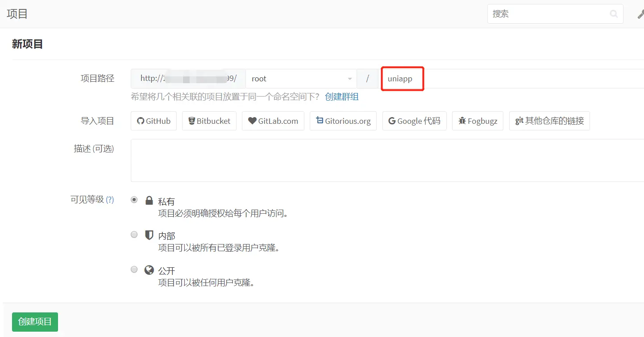Click the project name field containing uniapp
This screenshot has height=337, width=644.
(511, 79)
